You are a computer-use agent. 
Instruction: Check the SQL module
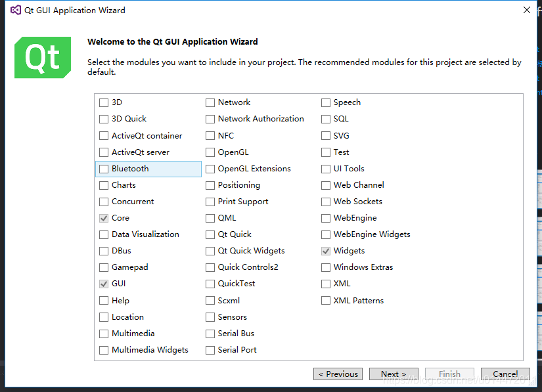click(x=326, y=119)
